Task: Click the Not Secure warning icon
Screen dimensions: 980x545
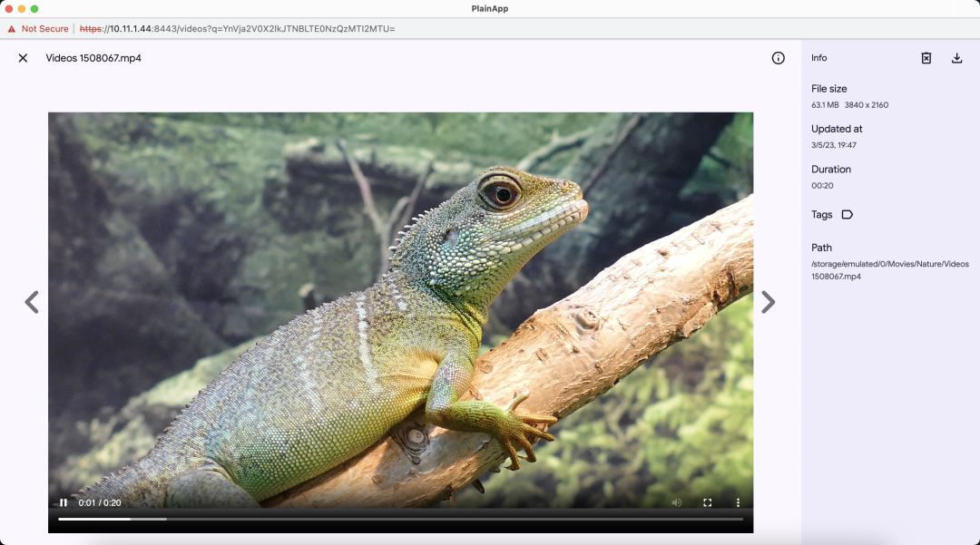Action: [x=11, y=28]
